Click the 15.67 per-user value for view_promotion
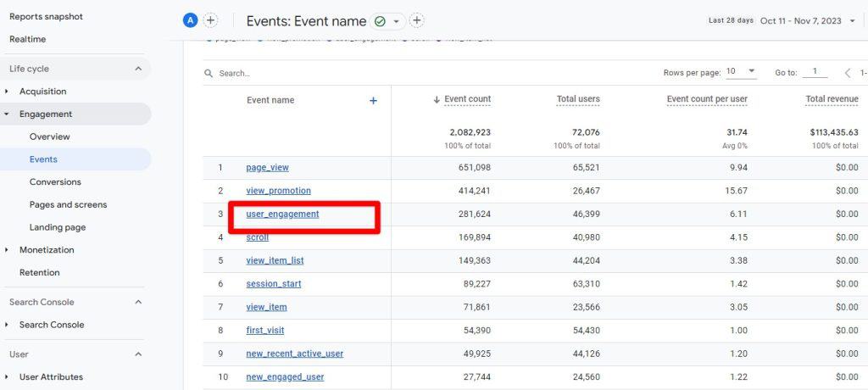Screen dimensions: 868x390 click(x=738, y=191)
